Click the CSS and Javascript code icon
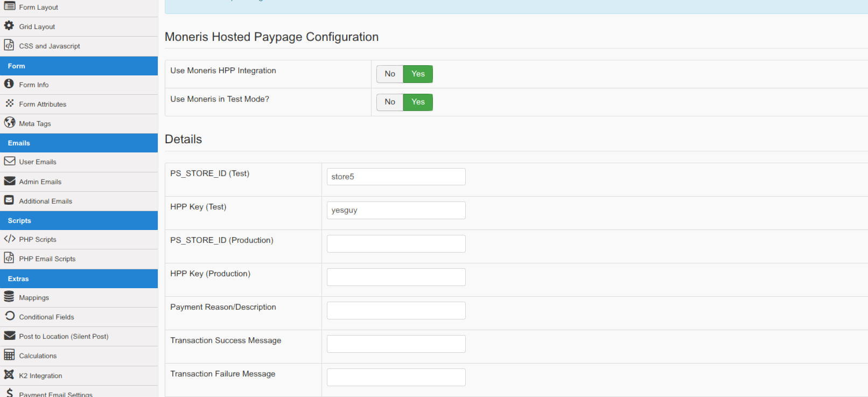This screenshot has width=868, height=397. [9, 45]
